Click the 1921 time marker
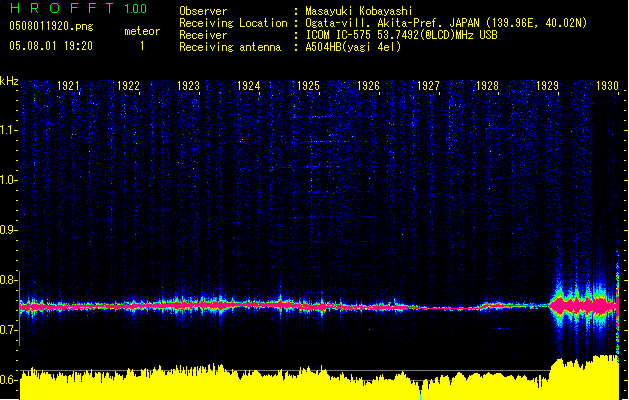Screen dimensions: 629x400 [68, 86]
